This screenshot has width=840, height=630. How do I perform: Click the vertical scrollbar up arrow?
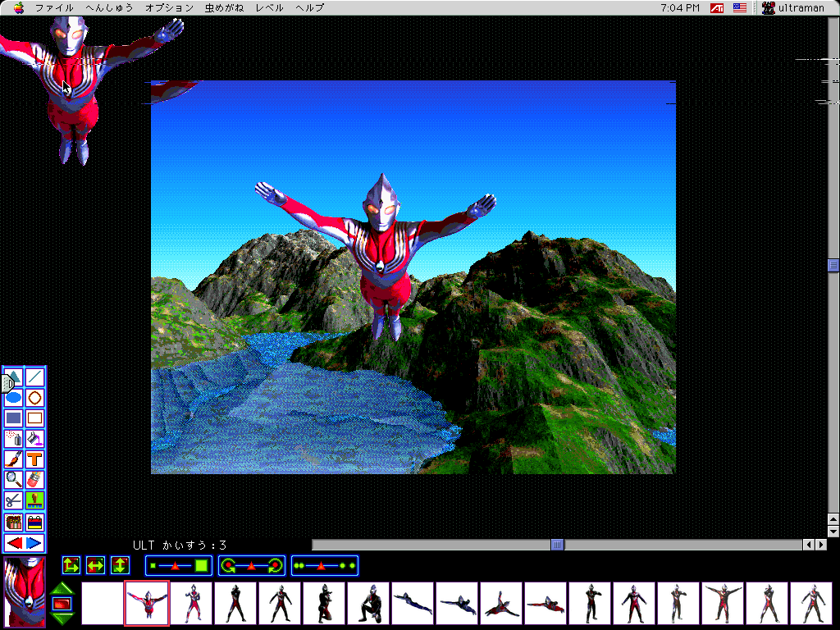(x=833, y=519)
